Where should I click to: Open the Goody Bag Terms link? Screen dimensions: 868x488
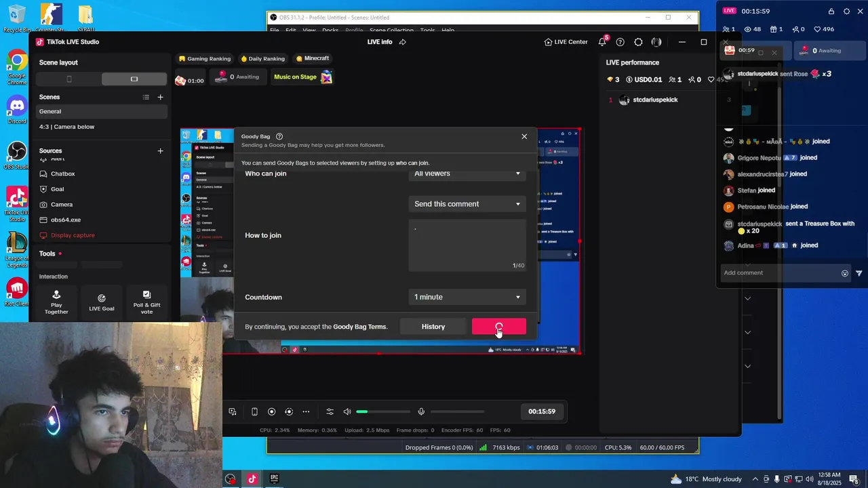[359, 327]
